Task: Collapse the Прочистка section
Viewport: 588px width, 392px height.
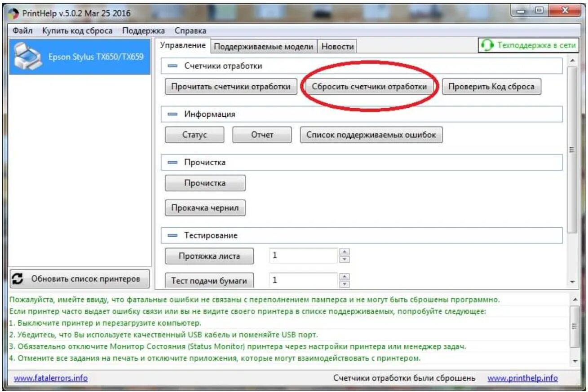Action: [173, 163]
